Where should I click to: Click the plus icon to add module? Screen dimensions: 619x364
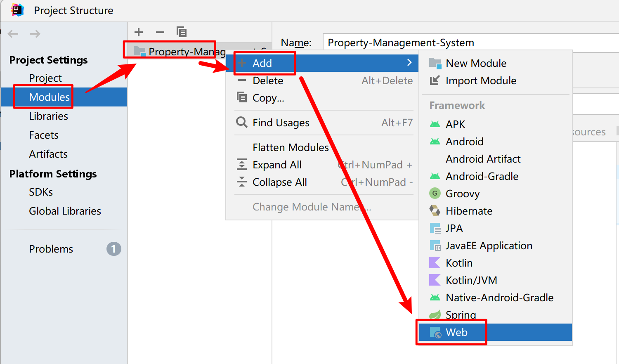[139, 32]
